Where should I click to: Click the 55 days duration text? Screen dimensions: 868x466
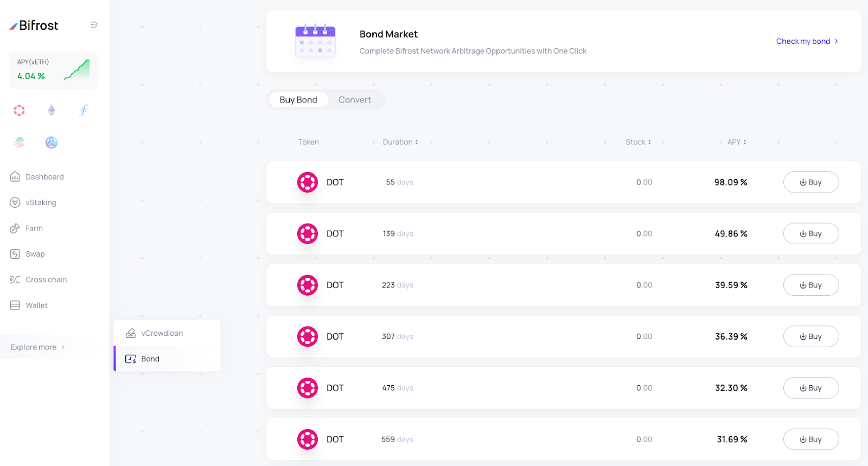pyautogui.click(x=400, y=182)
